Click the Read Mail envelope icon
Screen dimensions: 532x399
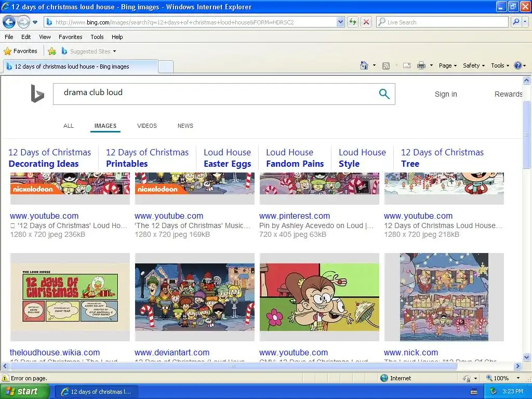pyautogui.click(x=407, y=65)
